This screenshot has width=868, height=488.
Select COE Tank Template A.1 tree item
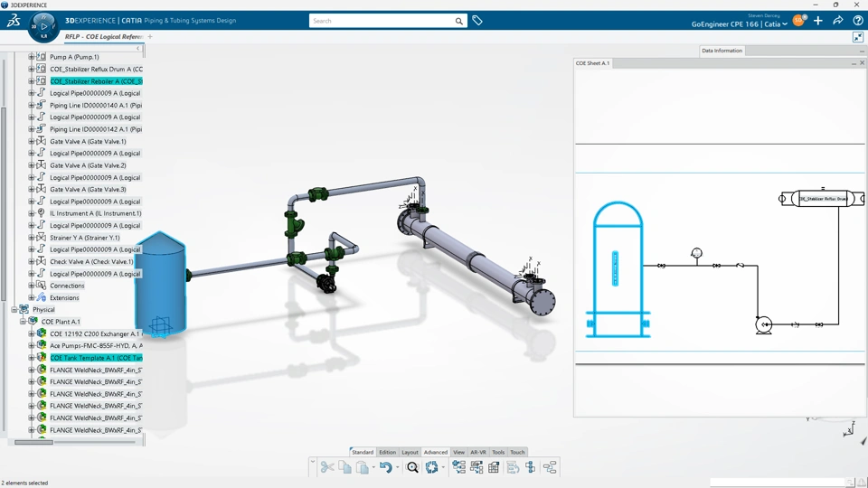point(97,358)
